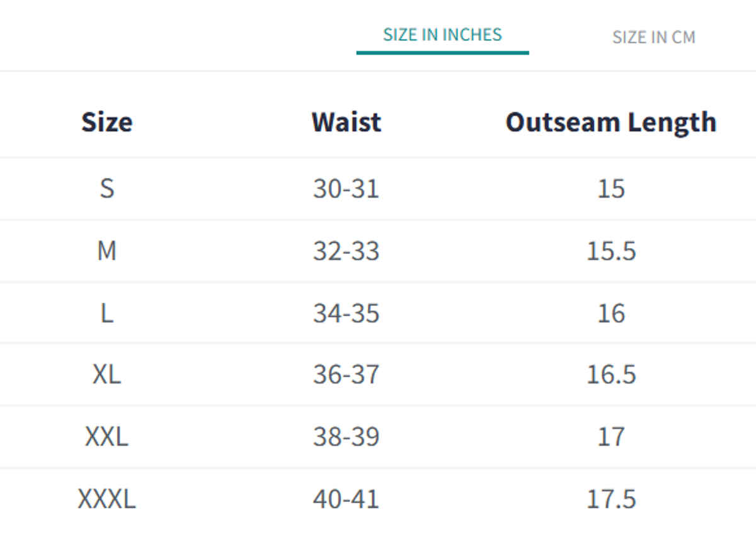This screenshot has width=756, height=539.
Task: Click the 36-37 waist value
Action: click(x=346, y=375)
